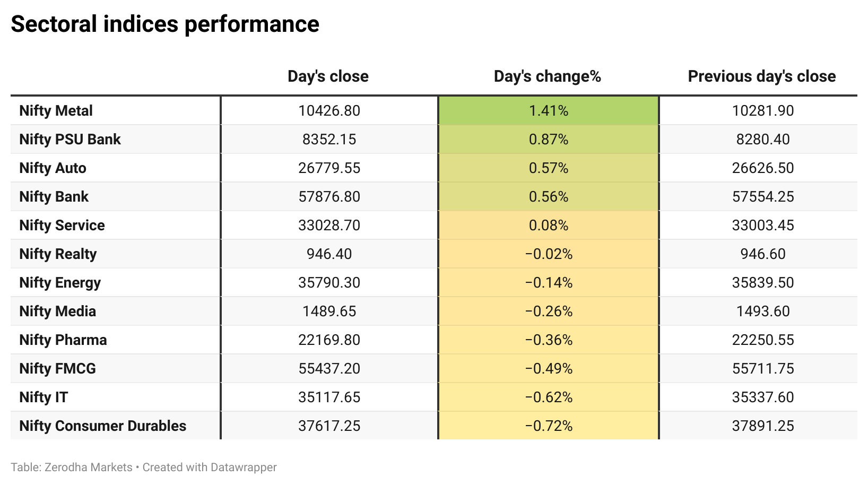The height and width of the screenshot is (485, 868).
Task: Click the "Sectoral indices performance" title
Action: click(165, 24)
